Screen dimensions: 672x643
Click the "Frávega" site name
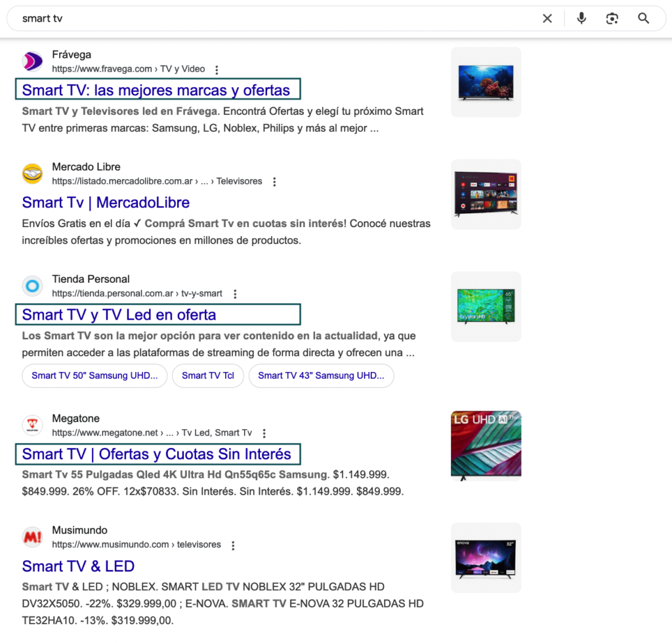click(x=72, y=54)
